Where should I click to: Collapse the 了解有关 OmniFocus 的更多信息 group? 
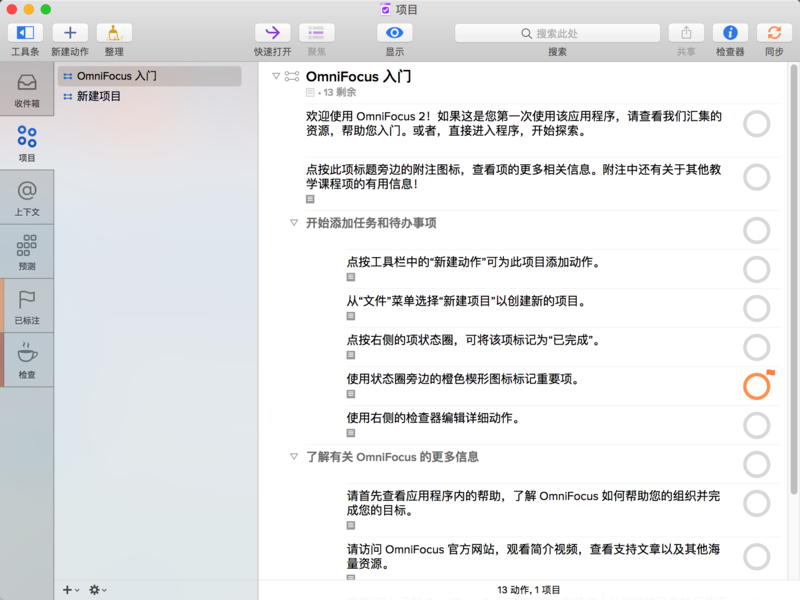pos(294,457)
